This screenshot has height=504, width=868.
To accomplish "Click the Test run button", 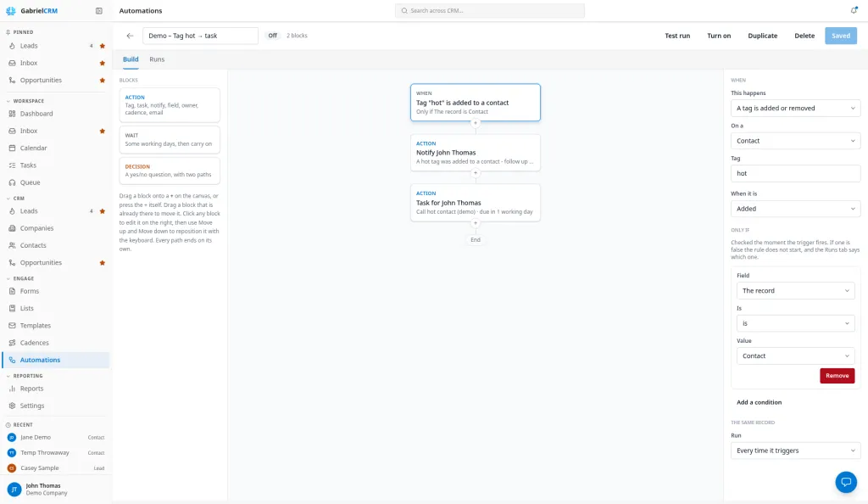I will [x=677, y=36].
